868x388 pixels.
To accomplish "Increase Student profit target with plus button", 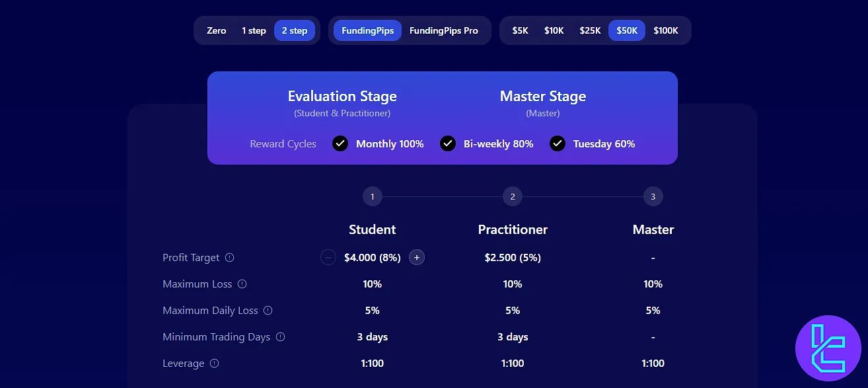I will click(417, 258).
